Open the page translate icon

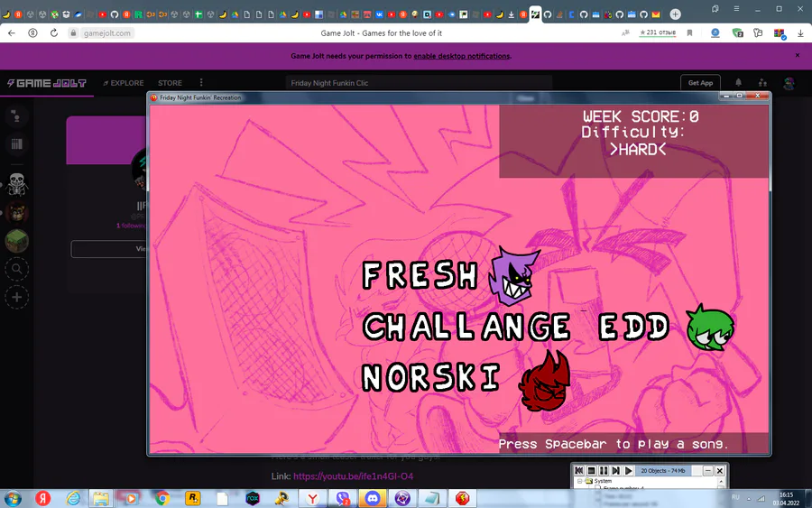625,32
